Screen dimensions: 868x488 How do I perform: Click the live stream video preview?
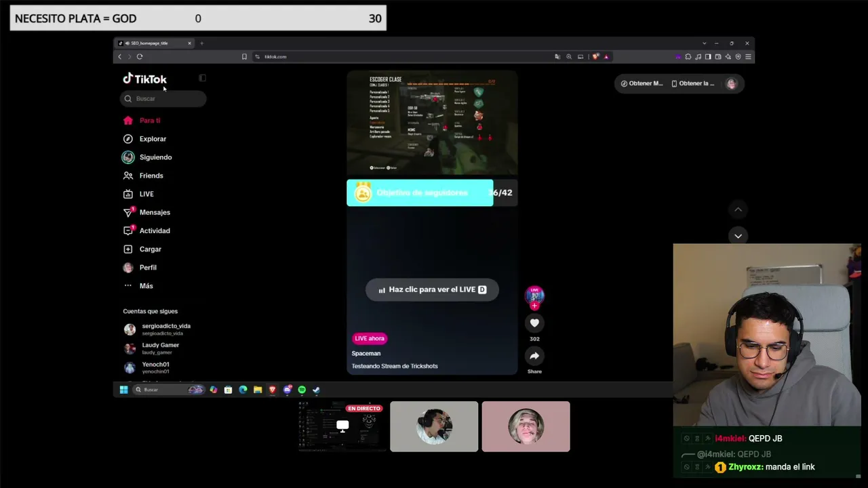point(432,123)
